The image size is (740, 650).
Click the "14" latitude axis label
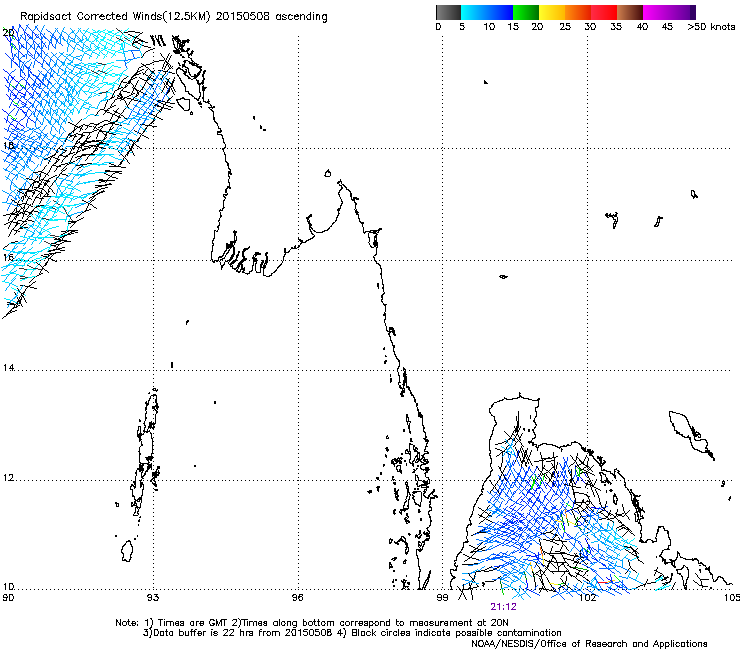point(8,367)
